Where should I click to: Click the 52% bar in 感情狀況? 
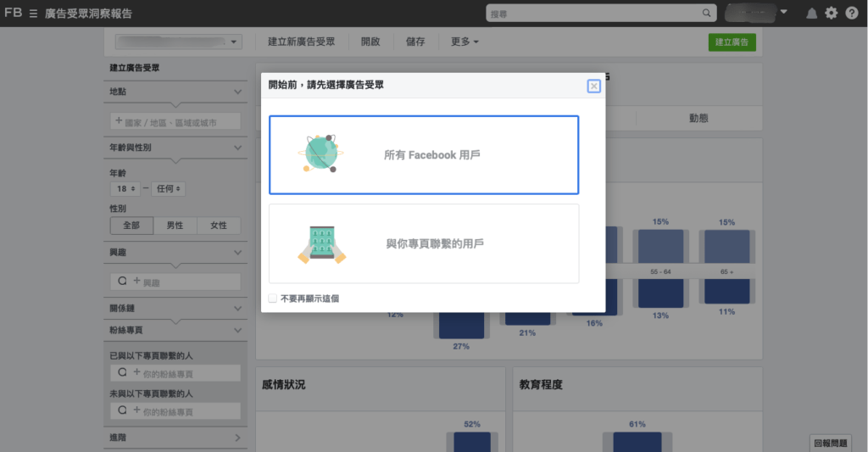(x=471, y=442)
